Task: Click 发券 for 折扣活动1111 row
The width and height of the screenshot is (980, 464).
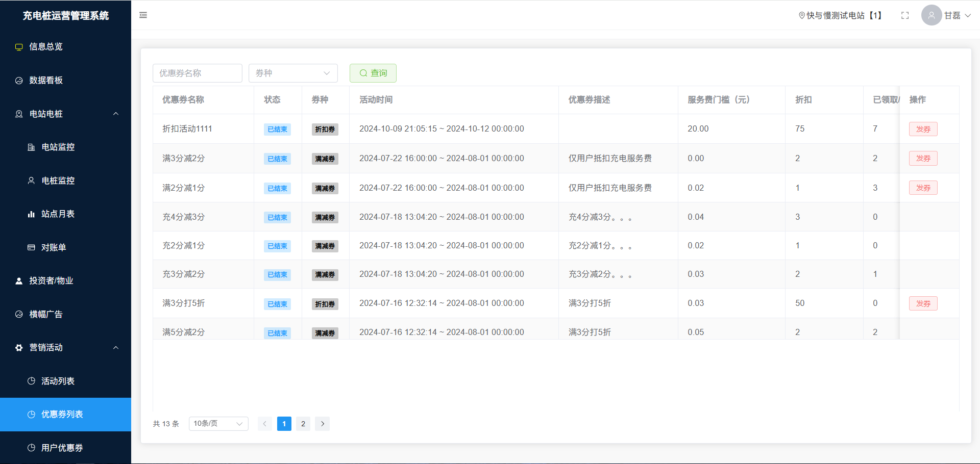Action: [x=923, y=129]
